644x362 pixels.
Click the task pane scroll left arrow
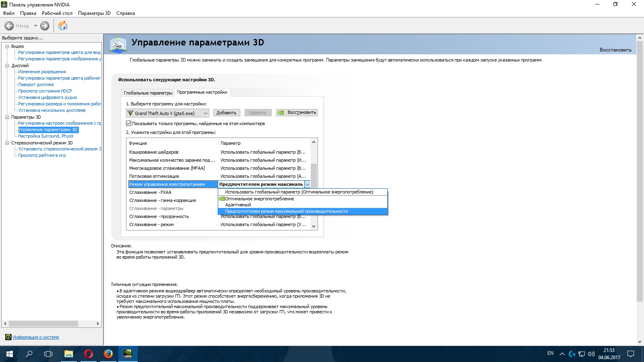click(x=5, y=323)
